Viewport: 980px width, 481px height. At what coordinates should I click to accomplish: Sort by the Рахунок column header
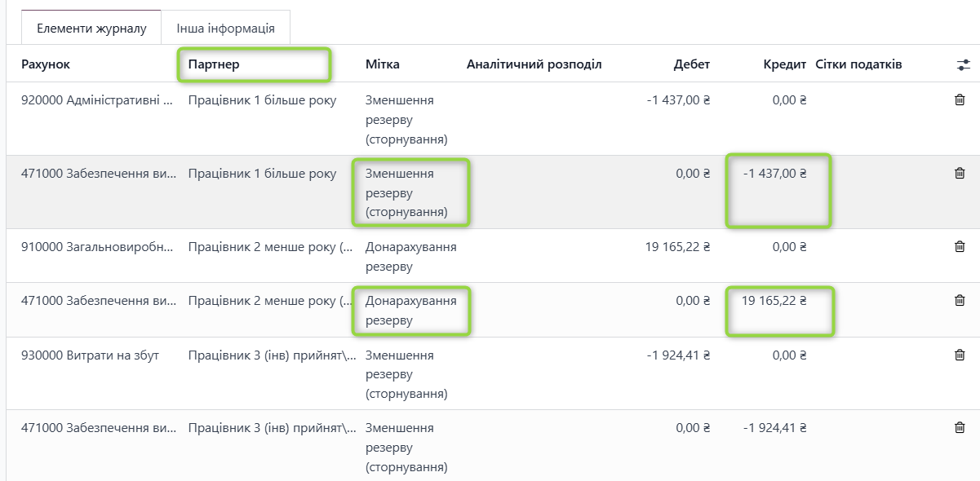[x=46, y=64]
